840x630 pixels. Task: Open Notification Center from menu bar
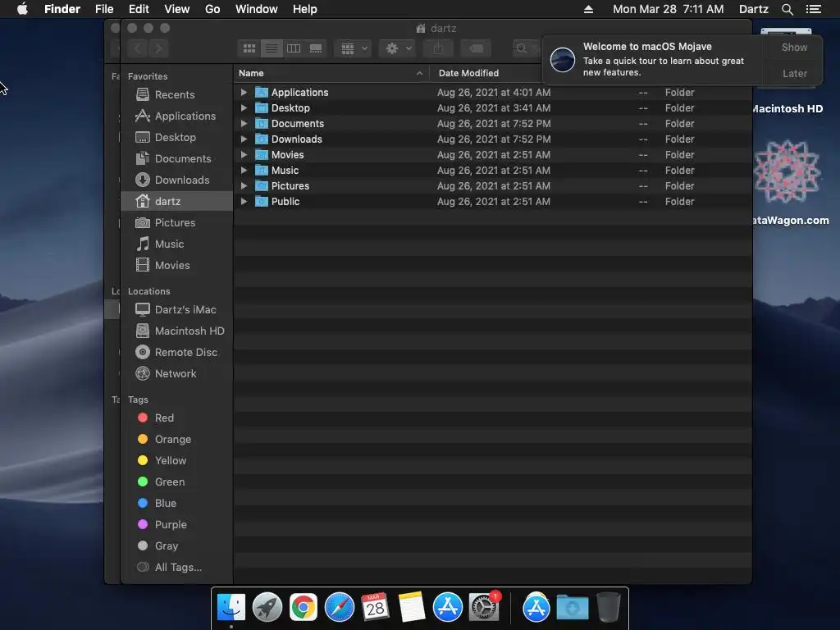[813, 9]
